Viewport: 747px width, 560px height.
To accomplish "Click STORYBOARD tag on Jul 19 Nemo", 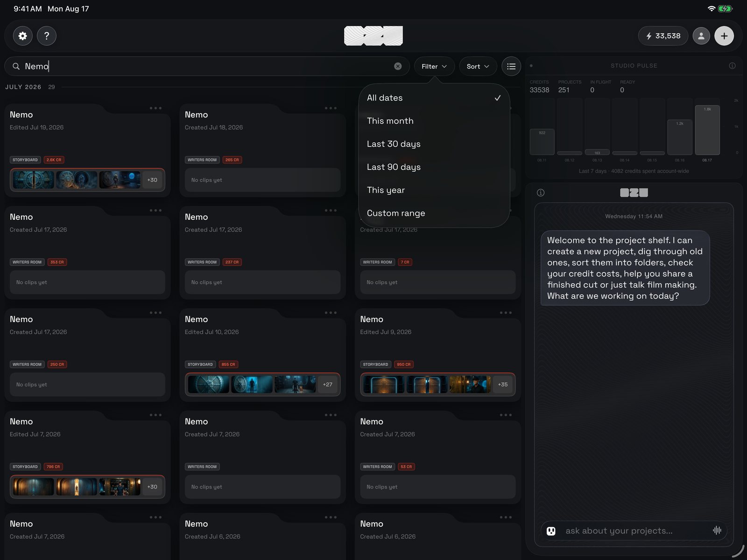I will [x=25, y=160].
